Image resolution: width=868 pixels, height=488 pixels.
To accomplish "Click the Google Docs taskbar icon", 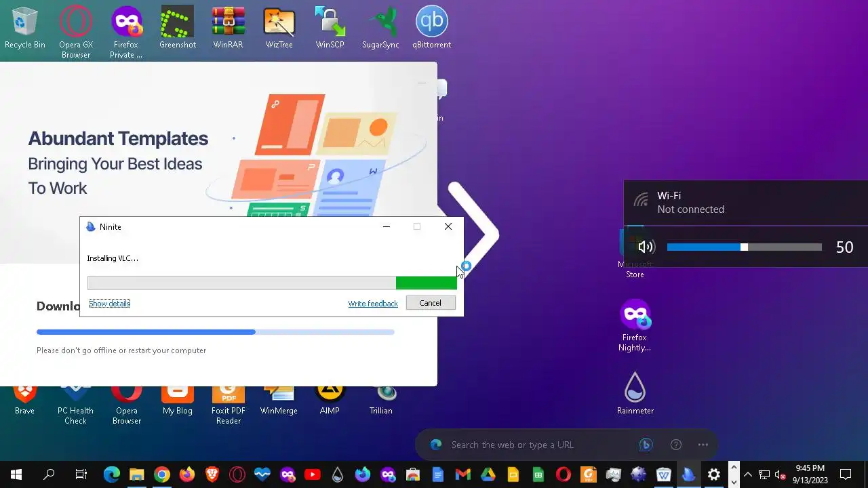I will [437, 474].
